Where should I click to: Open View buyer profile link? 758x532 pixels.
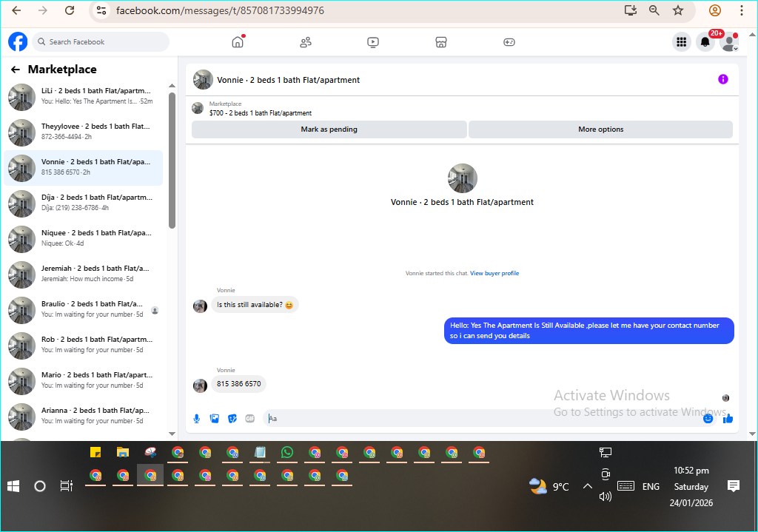click(x=494, y=274)
